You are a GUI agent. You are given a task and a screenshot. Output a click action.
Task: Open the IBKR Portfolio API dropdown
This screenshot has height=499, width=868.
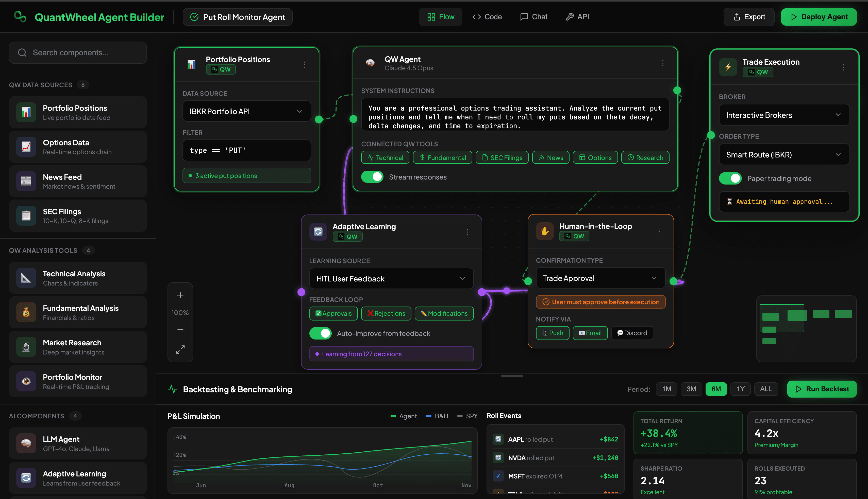tap(246, 111)
